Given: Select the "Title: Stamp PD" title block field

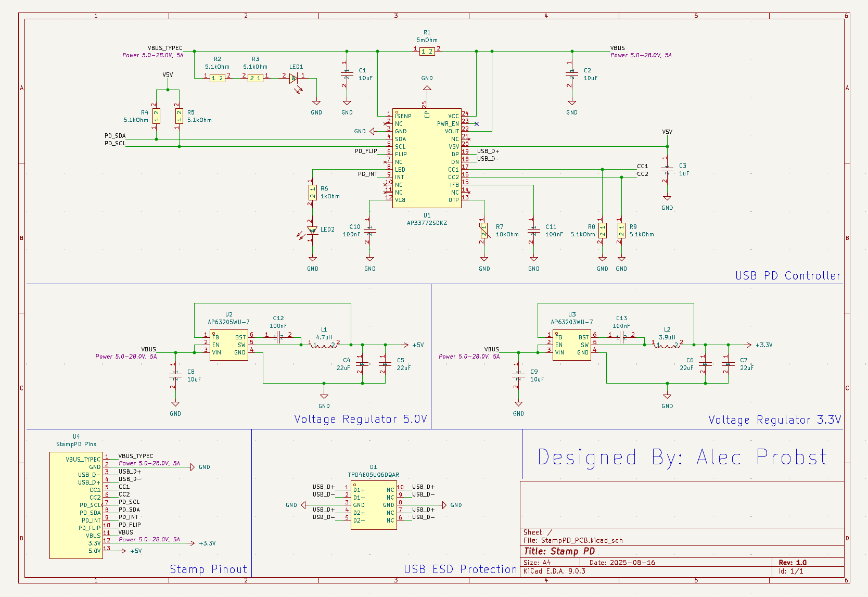Looking at the screenshot, I should click(559, 551).
